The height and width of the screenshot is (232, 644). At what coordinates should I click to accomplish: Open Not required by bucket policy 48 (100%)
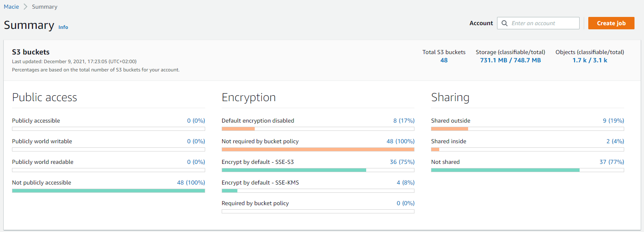400,141
